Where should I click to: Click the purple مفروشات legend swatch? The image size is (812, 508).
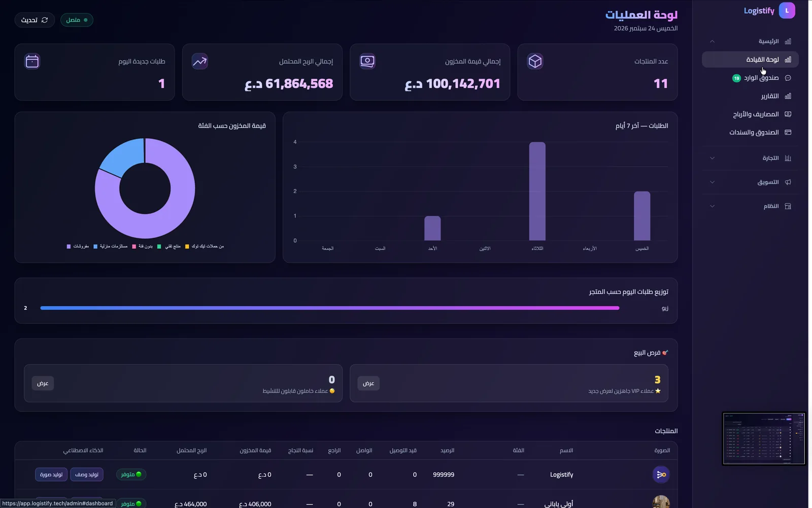(69, 246)
